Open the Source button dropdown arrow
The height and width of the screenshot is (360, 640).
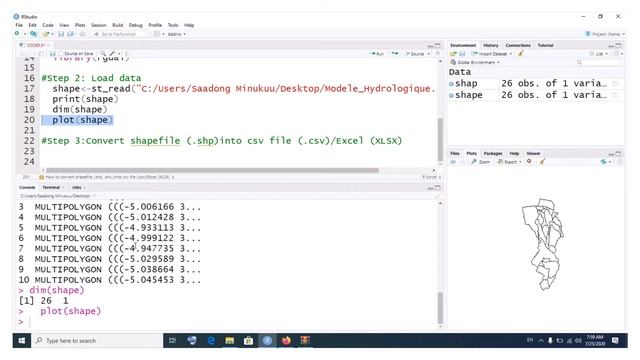429,53
